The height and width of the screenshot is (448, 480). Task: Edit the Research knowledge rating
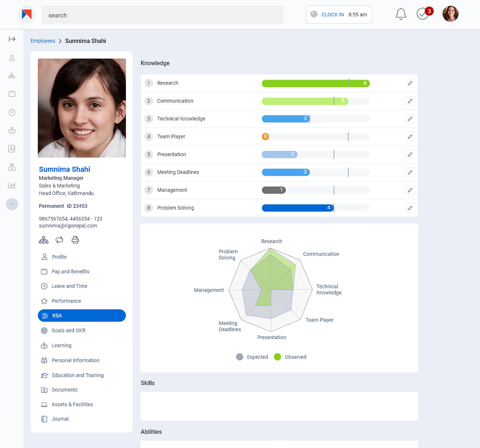[x=410, y=83]
